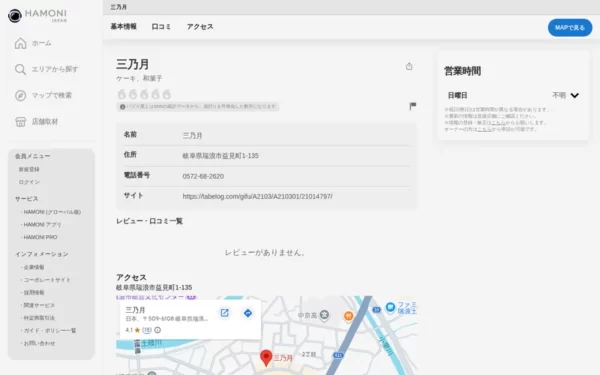Screen dimensions: 600x375
Task: Click the 営業時間 heading
Action: [462, 71]
